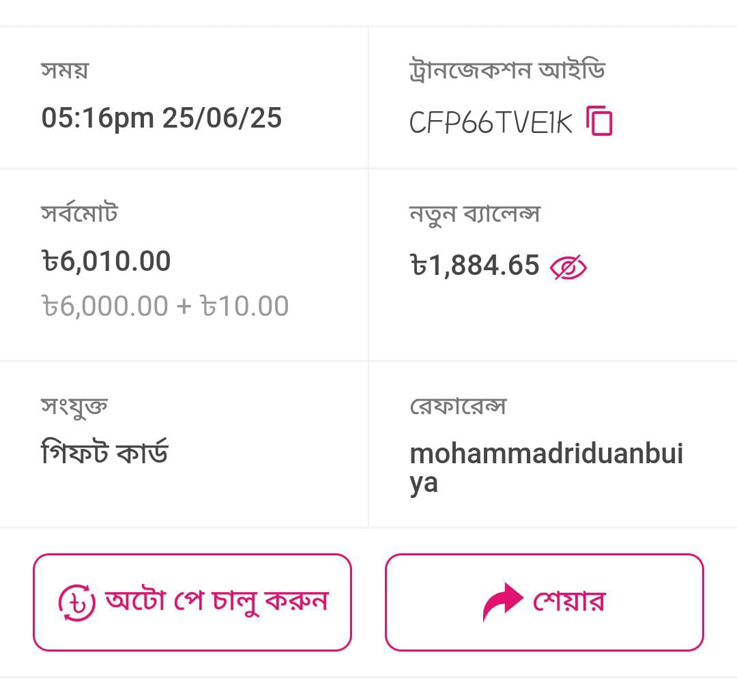The height and width of the screenshot is (700, 737).
Task: Tap the সর্বমোট label
Action: [79, 214]
